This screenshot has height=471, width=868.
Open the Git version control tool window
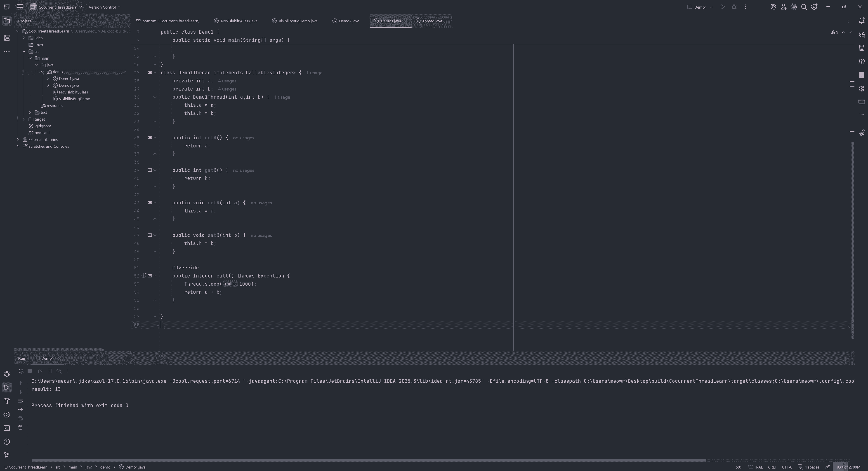7,455
